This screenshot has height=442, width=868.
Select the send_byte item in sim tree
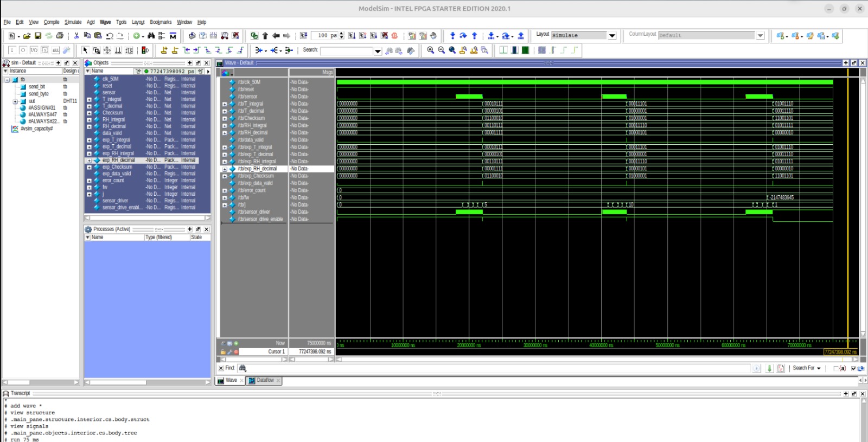coord(39,94)
